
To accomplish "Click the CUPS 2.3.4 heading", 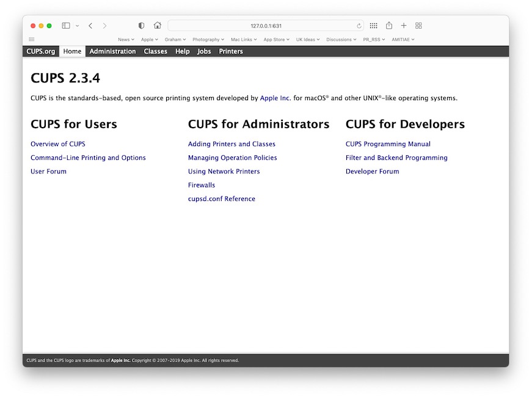I will pyautogui.click(x=65, y=78).
